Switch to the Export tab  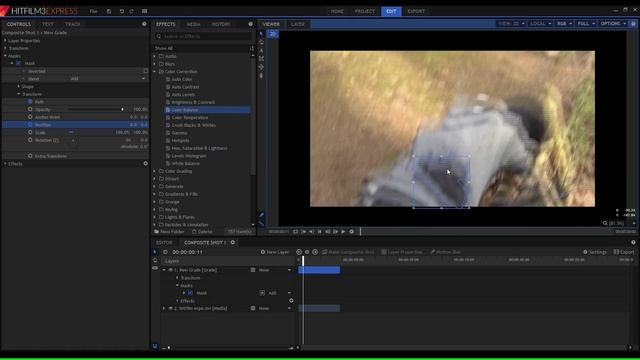click(416, 11)
